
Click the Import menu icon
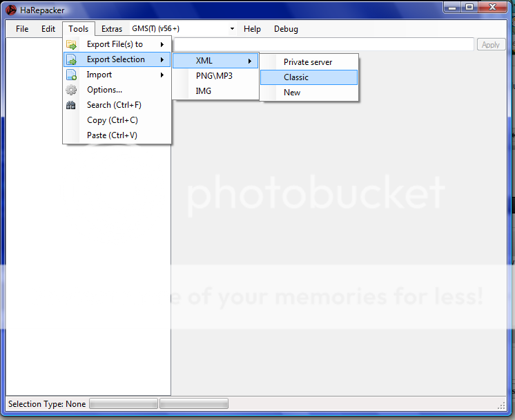pyautogui.click(x=71, y=75)
